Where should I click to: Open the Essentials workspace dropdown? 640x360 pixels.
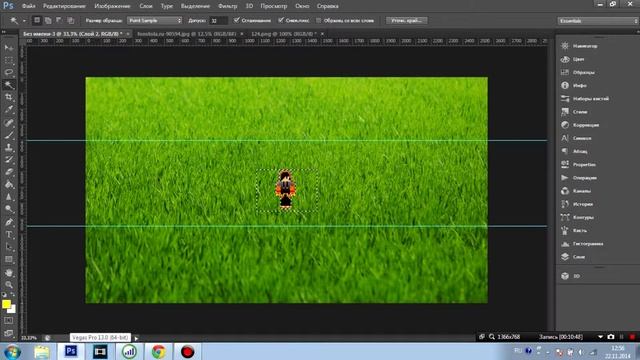pos(598,20)
